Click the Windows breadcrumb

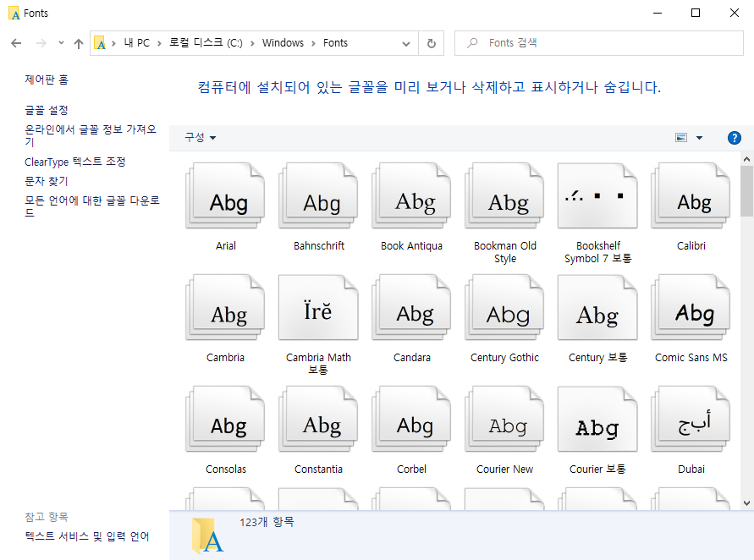click(x=283, y=43)
